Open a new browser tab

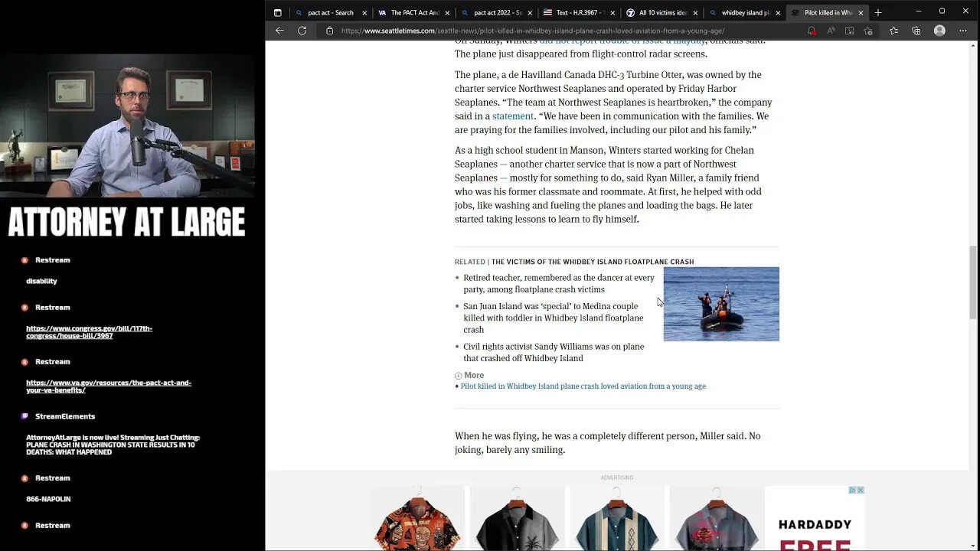tap(878, 12)
